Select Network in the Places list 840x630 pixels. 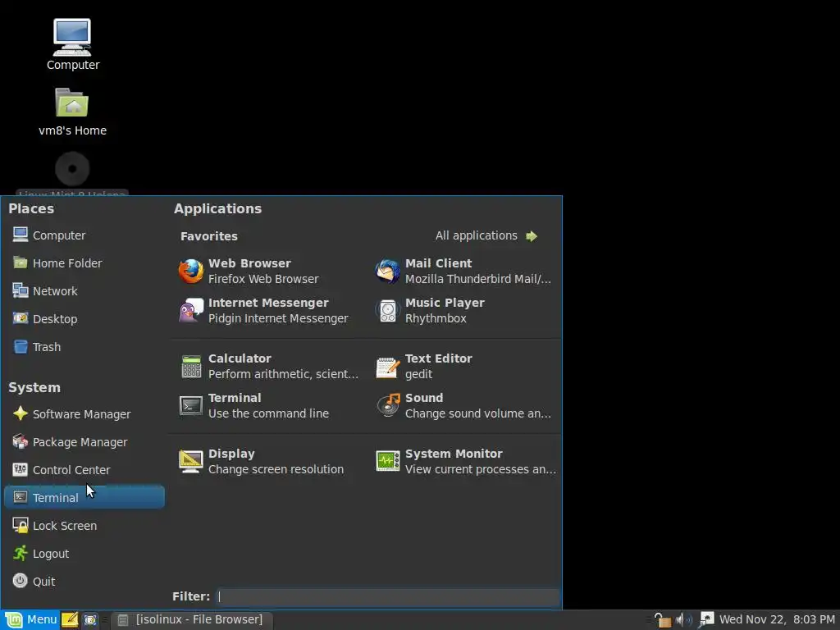[45, 291]
